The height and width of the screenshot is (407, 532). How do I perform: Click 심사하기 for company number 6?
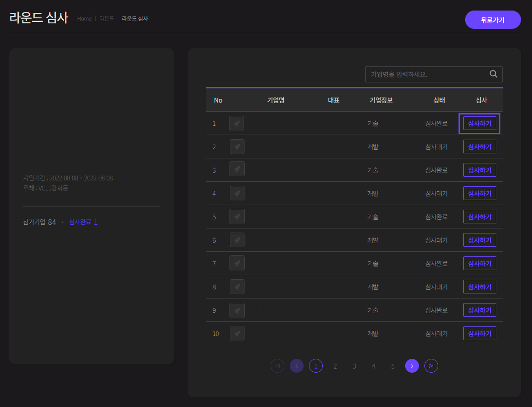point(479,240)
